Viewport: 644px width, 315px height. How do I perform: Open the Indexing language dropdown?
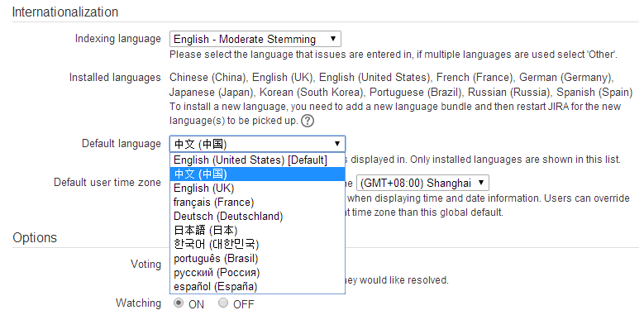[x=255, y=40]
